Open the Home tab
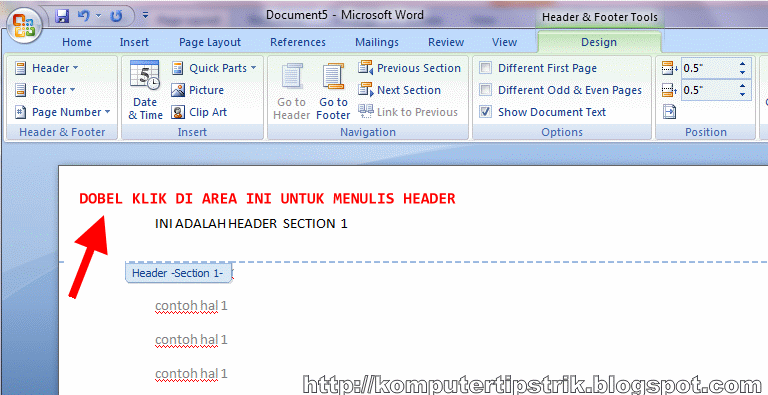The width and height of the screenshot is (768, 395). pyautogui.click(x=77, y=42)
